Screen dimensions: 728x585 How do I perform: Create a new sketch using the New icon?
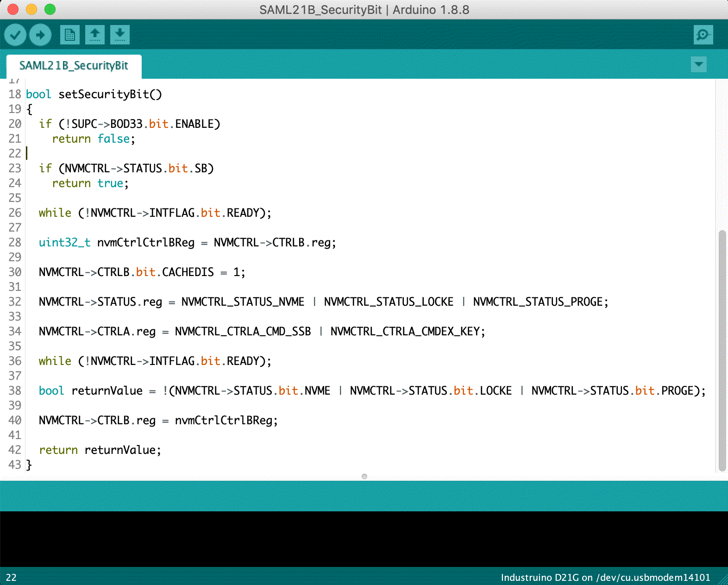(x=70, y=35)
